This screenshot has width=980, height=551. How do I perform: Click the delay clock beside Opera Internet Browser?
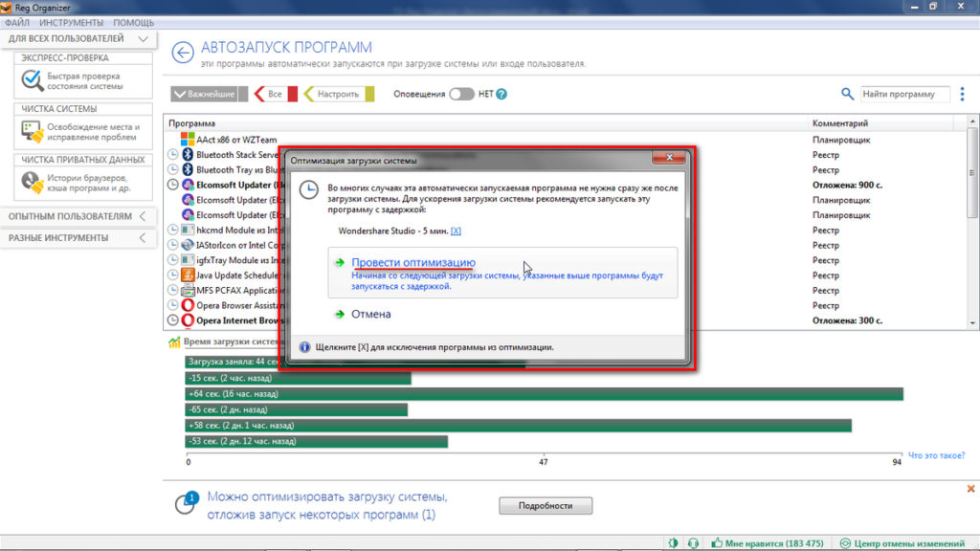[173, 320]
